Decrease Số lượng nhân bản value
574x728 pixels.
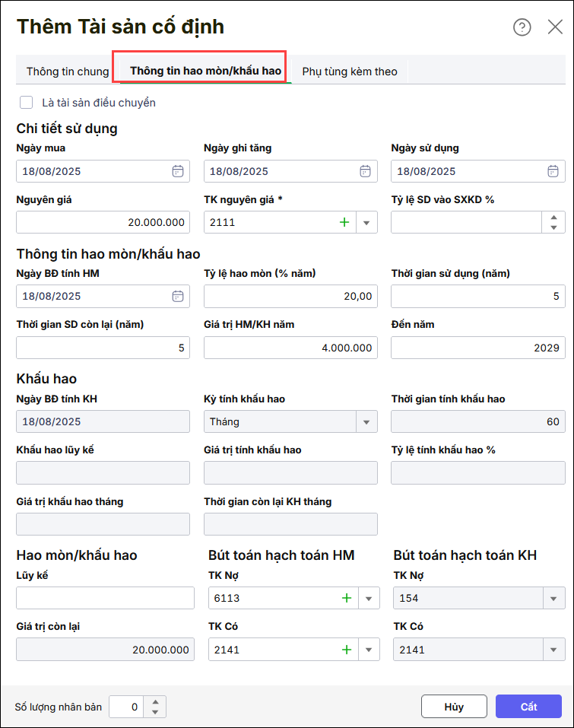click(x=155, y=712)
